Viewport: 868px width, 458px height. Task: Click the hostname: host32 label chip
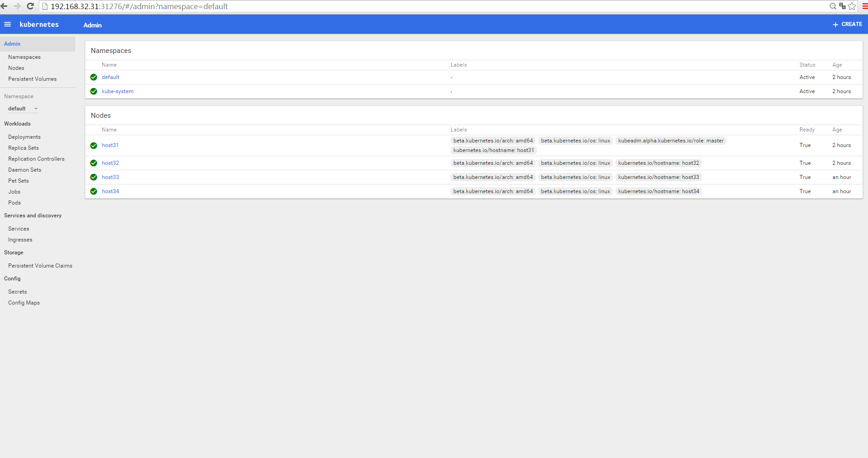coord(658,163)
